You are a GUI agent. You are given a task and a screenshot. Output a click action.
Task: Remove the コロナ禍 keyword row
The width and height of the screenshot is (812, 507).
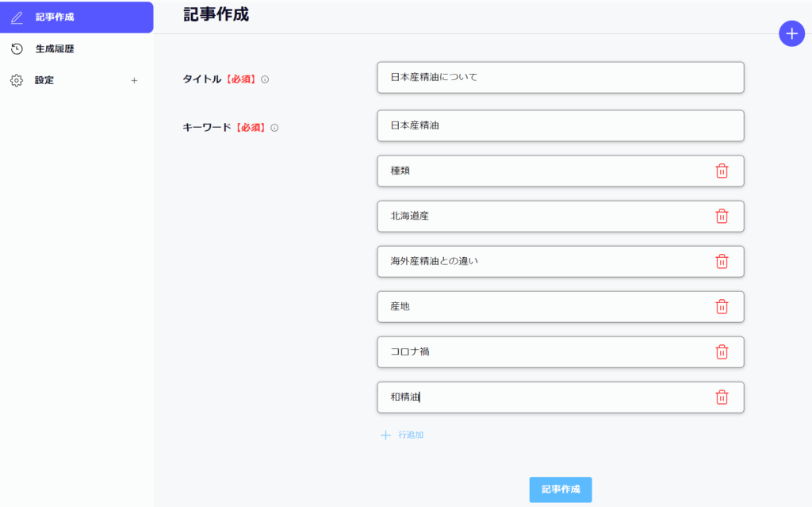click(722, 351)
